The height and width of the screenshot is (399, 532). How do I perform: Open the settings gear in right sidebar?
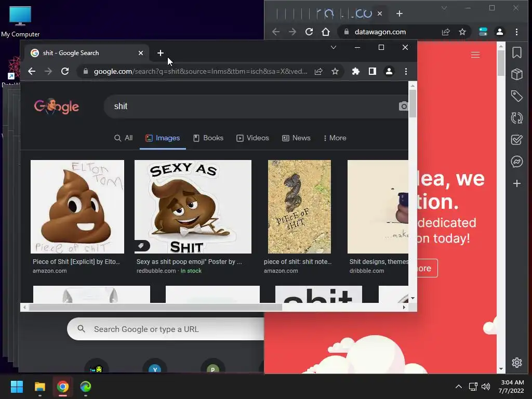point(517,362)
